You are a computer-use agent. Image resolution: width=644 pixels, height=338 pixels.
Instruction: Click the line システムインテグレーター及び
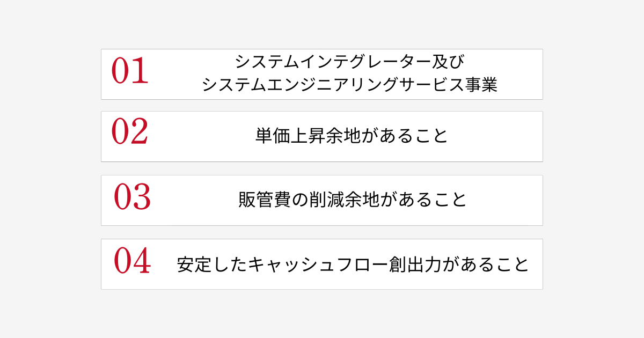(349, 61)
